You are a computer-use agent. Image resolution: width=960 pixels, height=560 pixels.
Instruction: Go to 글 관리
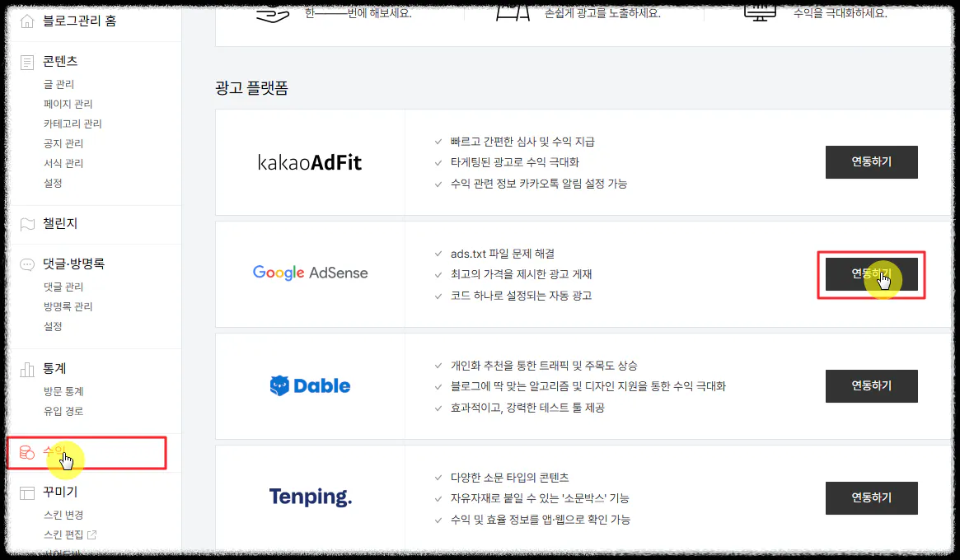59,85
